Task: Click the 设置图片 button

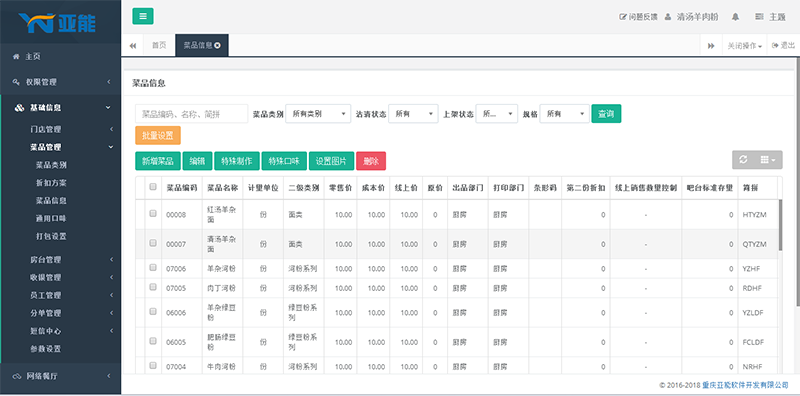Action: point(331,161)
